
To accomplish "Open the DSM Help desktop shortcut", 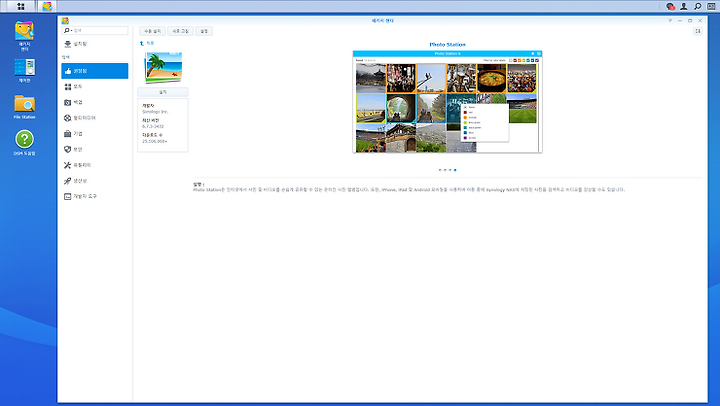I will [24, 143].
